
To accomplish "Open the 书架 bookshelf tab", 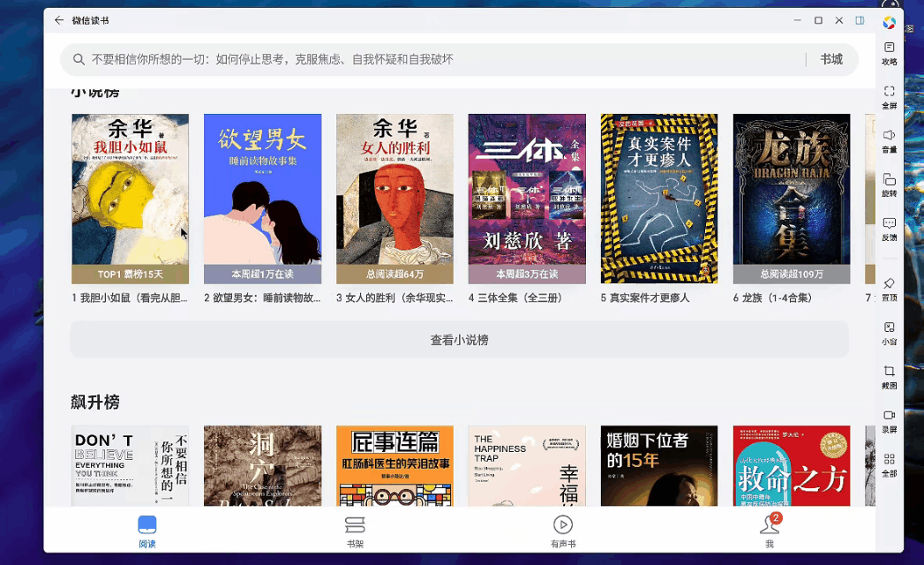I will [x=355, y=531].
